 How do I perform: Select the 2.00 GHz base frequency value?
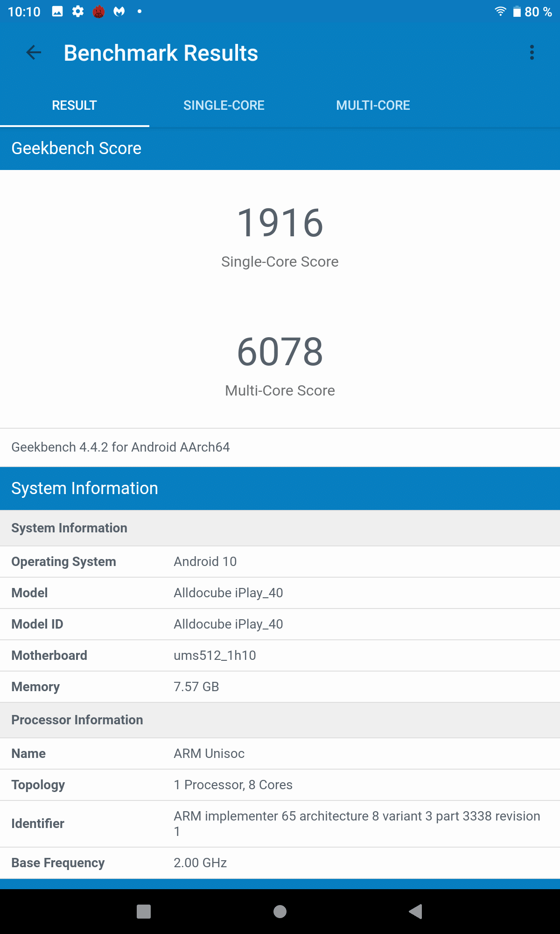tap(200, 863)
